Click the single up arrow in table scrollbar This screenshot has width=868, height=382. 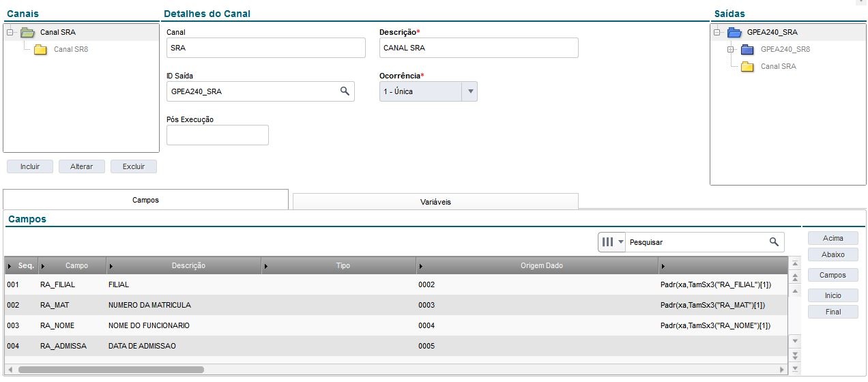pyautogui.click(x=794, y=291)
